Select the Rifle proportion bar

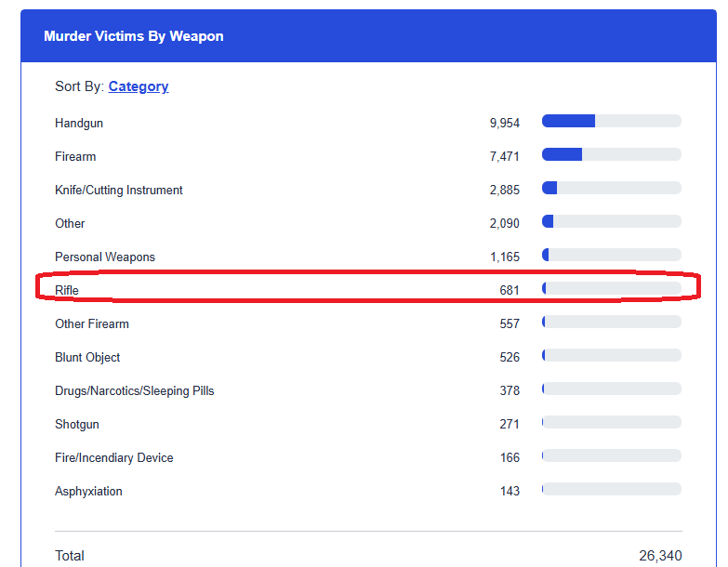pyautogui.click(x=612, y=288)
